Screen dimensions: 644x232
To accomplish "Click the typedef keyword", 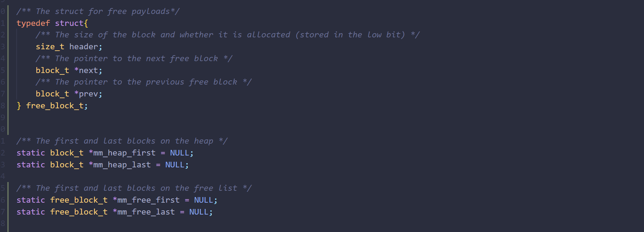I will [x=33, y=23].
